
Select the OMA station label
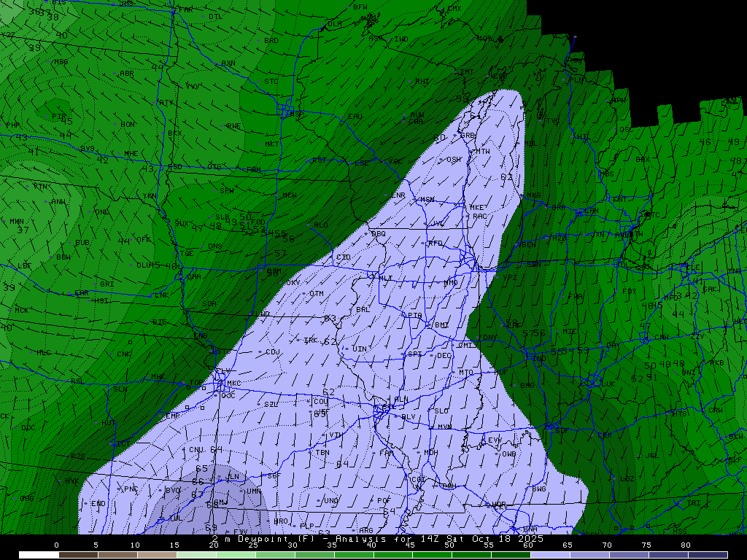[194, 276]
